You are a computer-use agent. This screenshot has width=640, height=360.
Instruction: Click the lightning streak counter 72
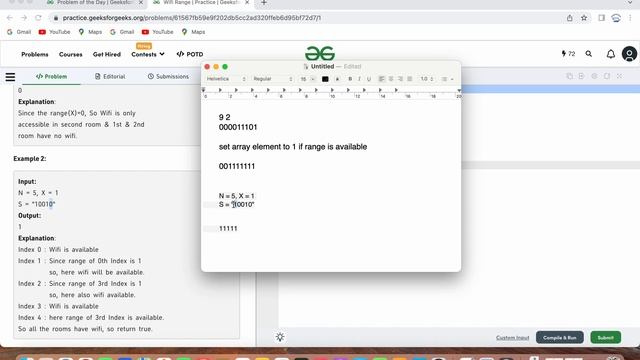(x=568, y=54)
